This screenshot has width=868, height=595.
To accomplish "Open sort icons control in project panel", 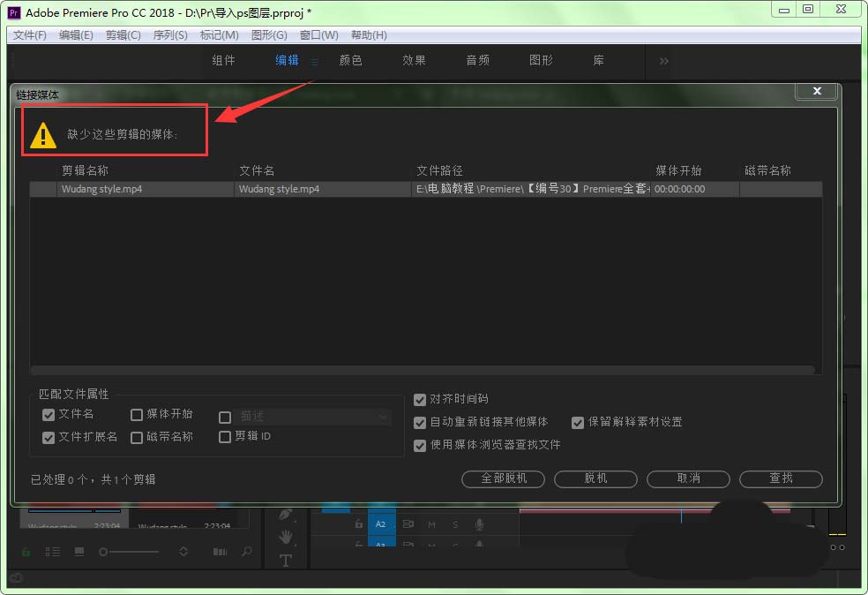I will coord(183,551).
